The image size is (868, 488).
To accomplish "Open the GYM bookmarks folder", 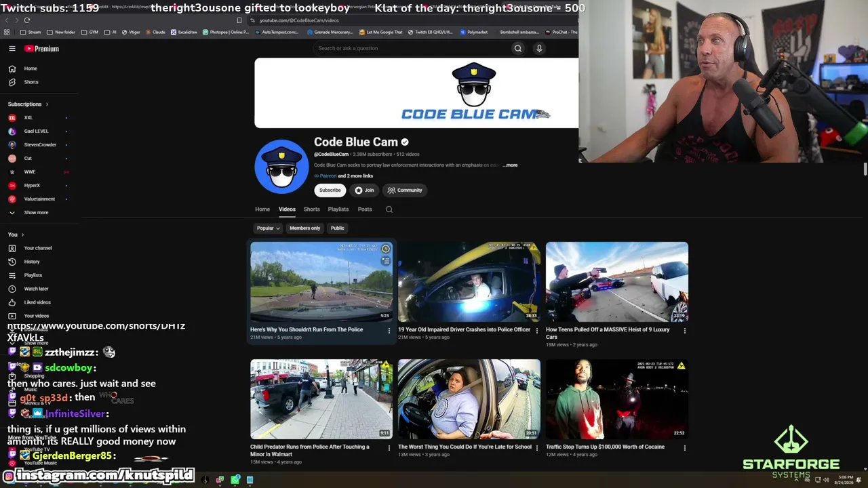I will tap(90, 32).
